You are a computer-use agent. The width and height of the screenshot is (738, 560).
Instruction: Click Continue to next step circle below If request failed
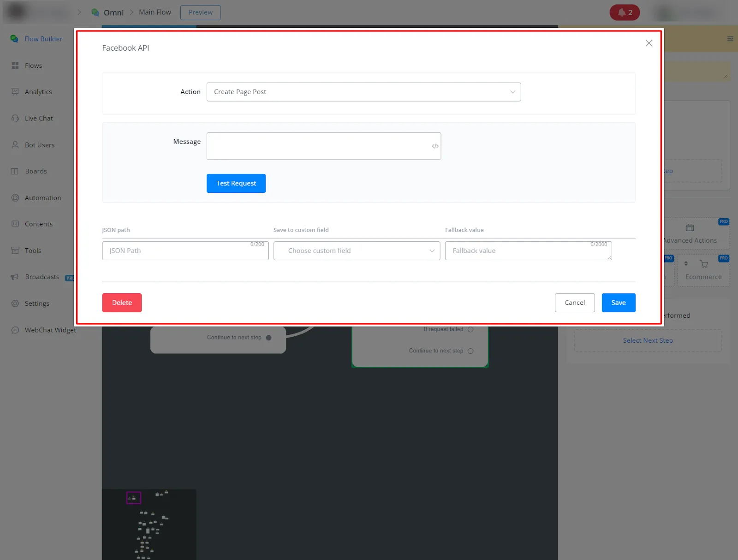(470, 351)
